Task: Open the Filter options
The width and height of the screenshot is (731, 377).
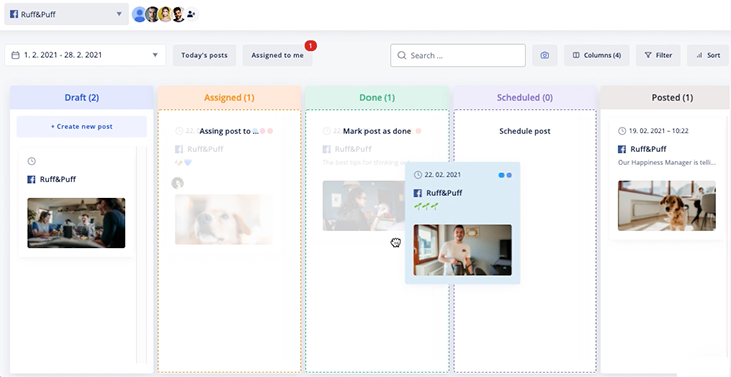Action: (x=658, y=55)
